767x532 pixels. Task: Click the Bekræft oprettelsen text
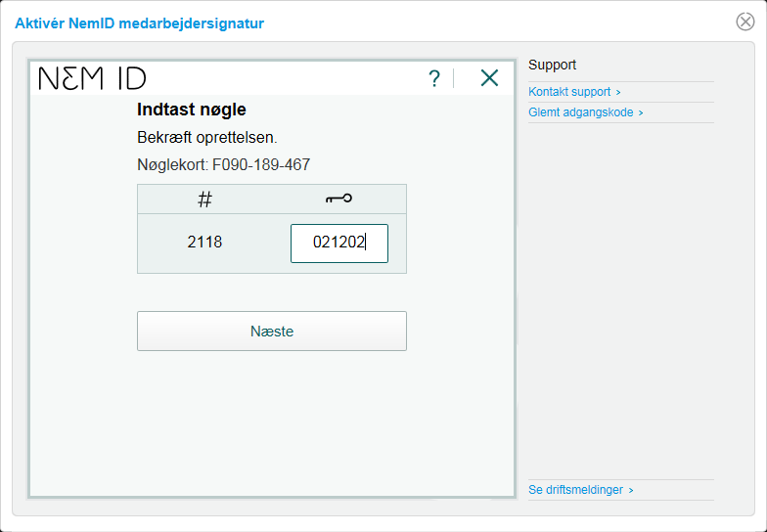[207, 137]
